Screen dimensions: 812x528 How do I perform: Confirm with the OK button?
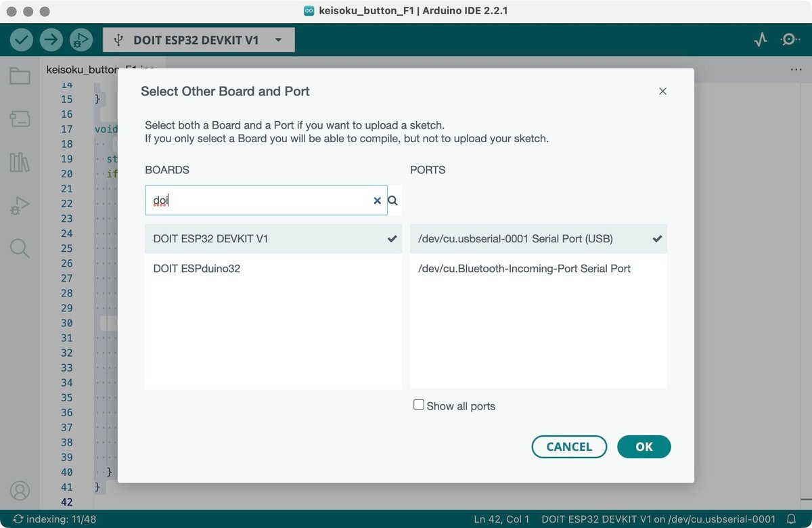644,447
